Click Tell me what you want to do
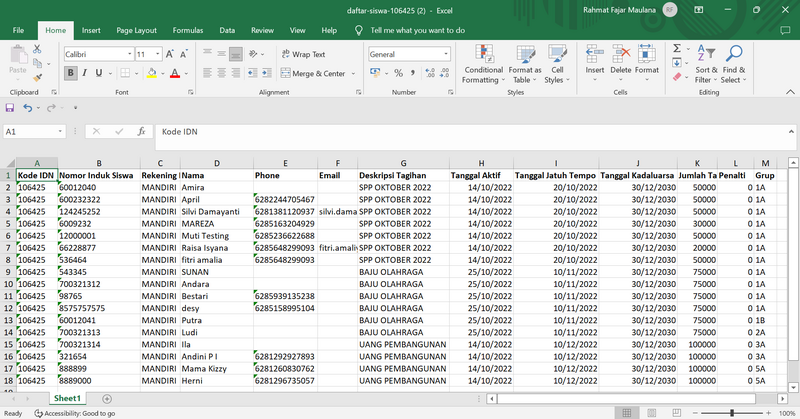800x419 pixels. click(417, 31)
